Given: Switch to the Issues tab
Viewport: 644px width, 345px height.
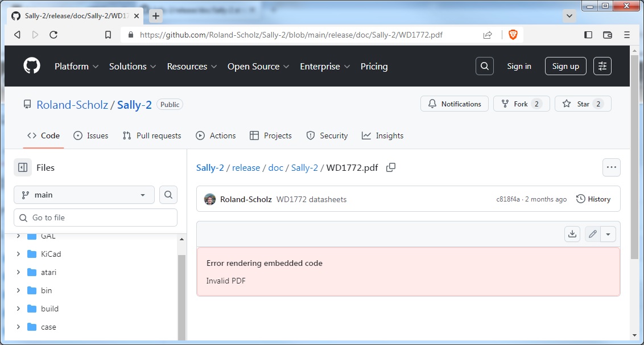Looking at the screenshot, I should [x=91, y=135].
